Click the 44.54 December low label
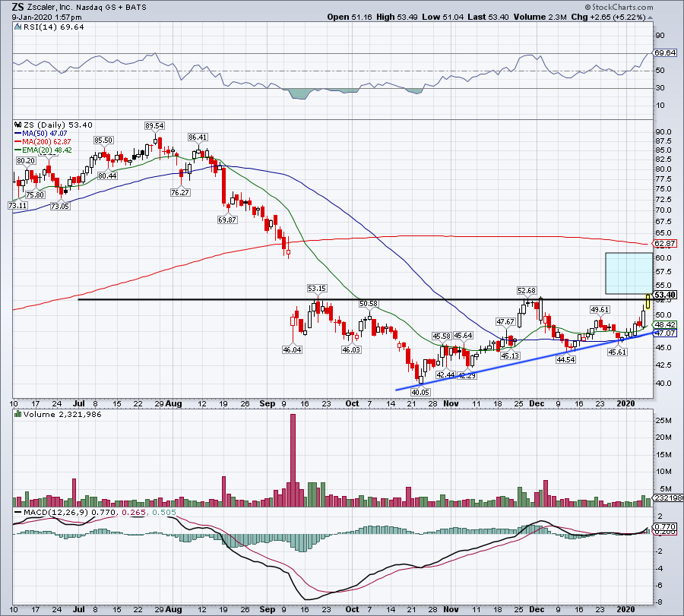684x616 pixels. pos(565,360)
